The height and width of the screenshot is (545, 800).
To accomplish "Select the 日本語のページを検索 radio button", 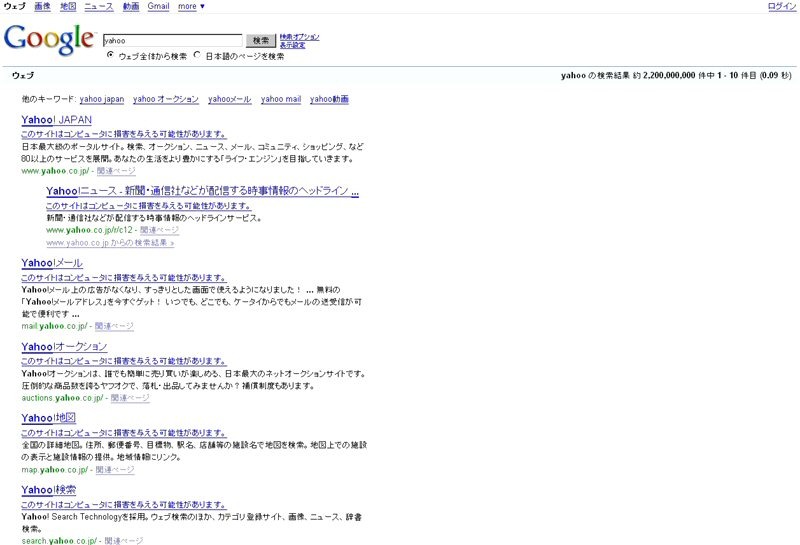I will (197, 55).
